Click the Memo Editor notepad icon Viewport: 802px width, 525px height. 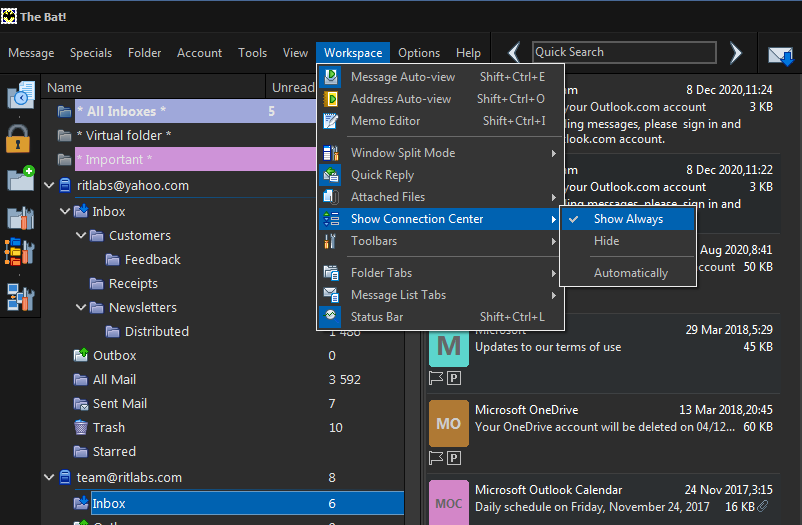point(331,121)
